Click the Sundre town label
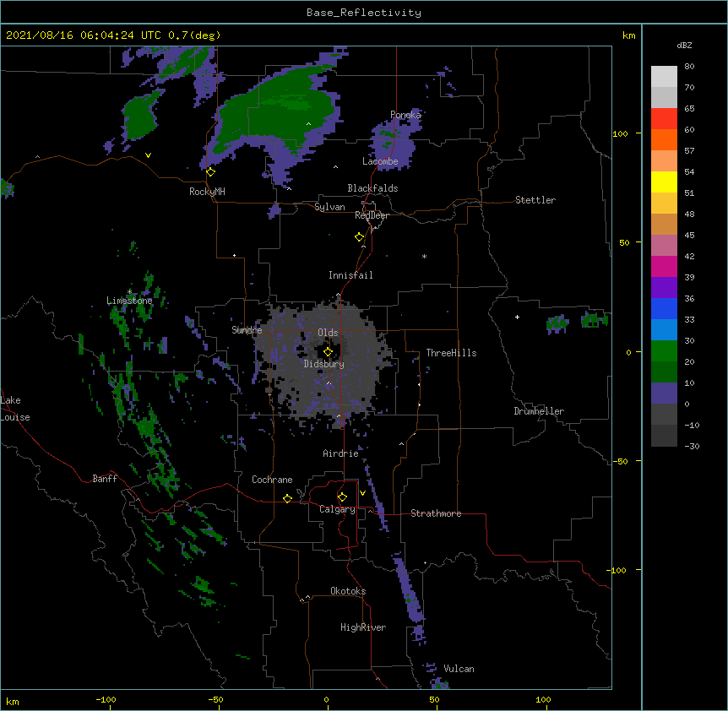The width and height of the screenshot is (728, 711). pos(247,330)
